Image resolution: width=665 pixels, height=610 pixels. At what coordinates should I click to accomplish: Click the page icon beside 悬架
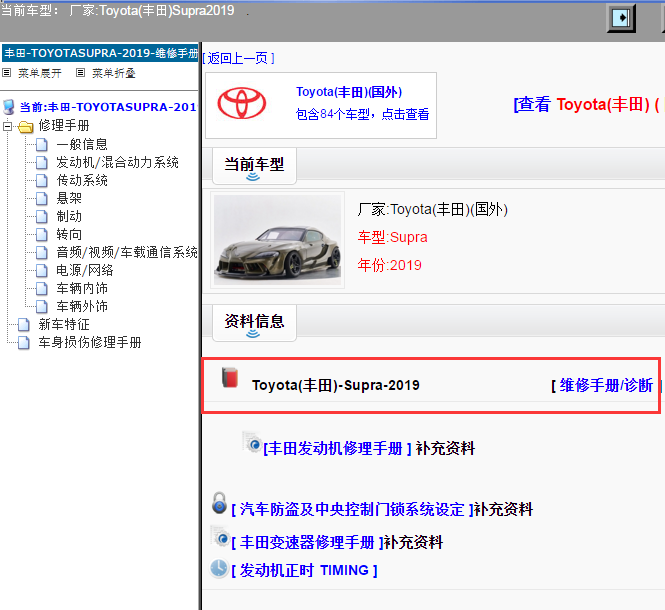(x=42, y=199)
